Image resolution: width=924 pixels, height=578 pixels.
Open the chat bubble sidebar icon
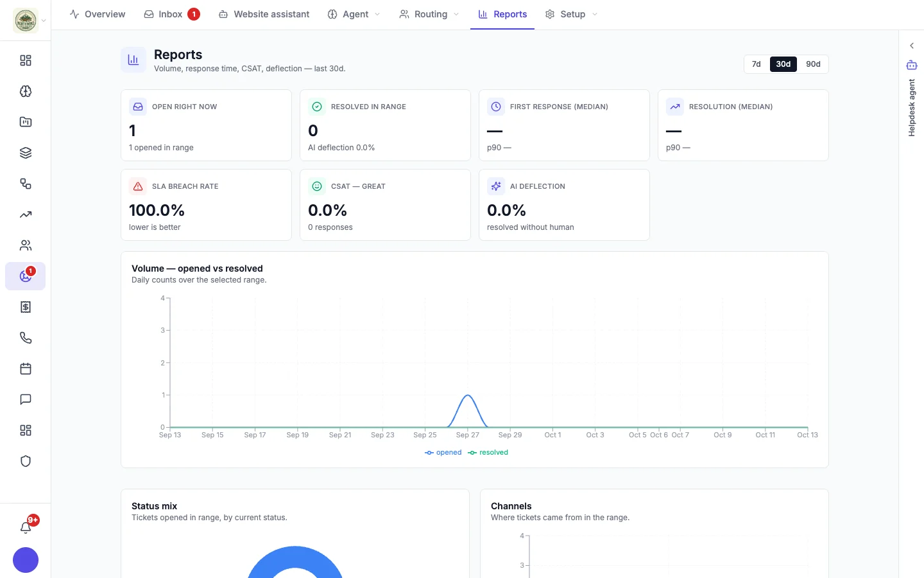[x=26, y=399]
